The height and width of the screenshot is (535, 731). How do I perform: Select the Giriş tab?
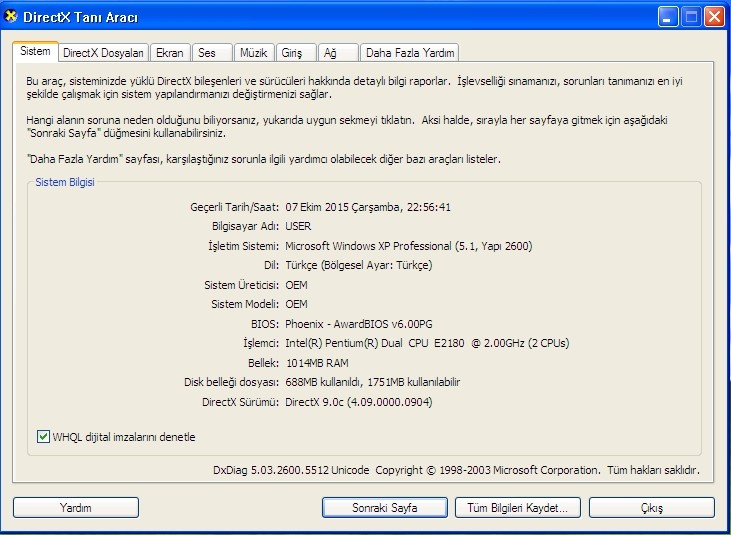tap(296, 53)
